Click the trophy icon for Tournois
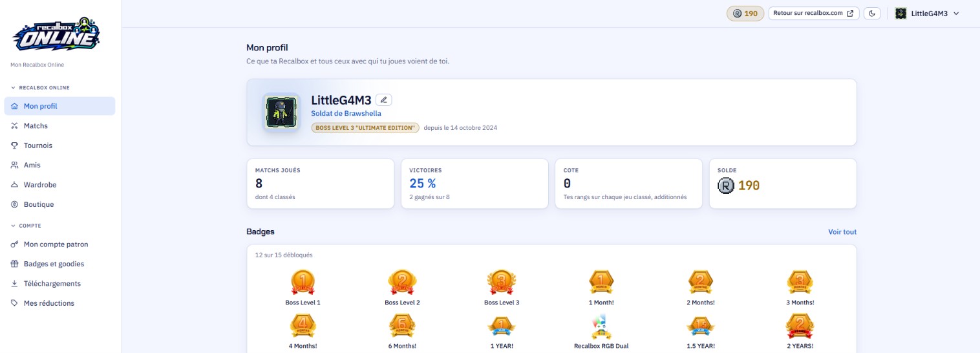Viewport: 980px width, 353px height. point(15,145)
